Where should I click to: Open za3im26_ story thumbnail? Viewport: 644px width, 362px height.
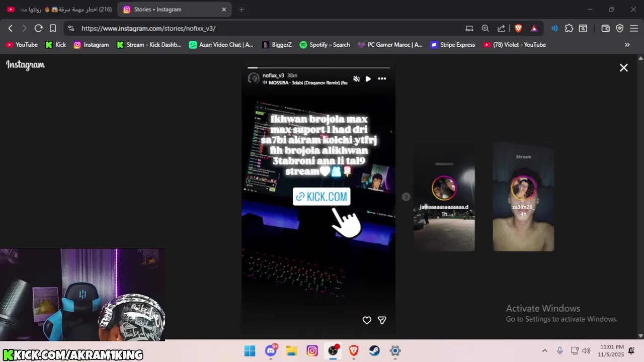(x=523, y=197)
